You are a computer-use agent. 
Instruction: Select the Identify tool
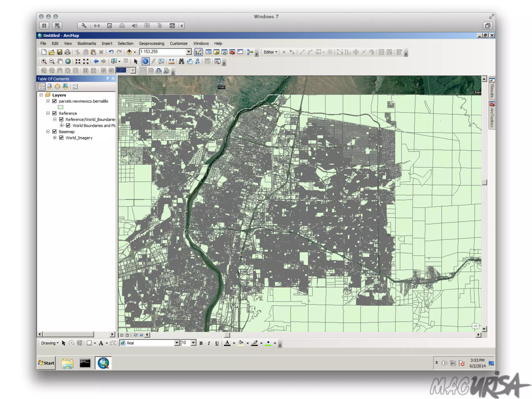[x=145, y=61]
